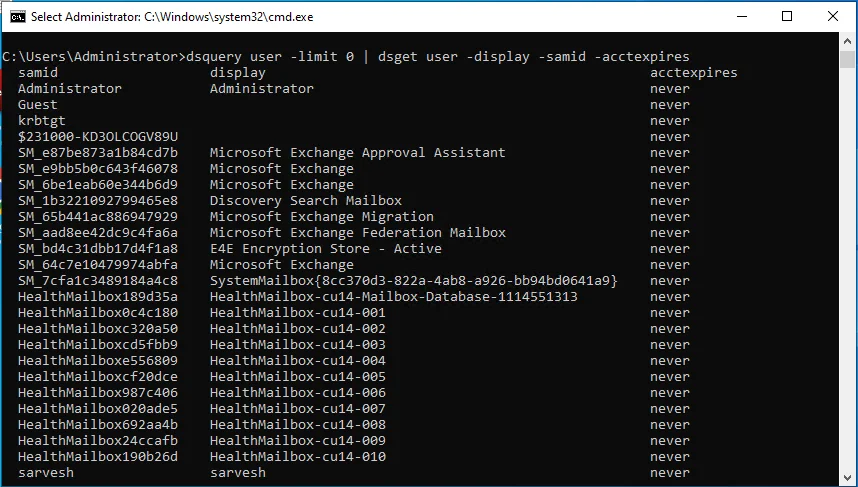Click the 'krbtgt' samid entry

(x=42, y=120)
